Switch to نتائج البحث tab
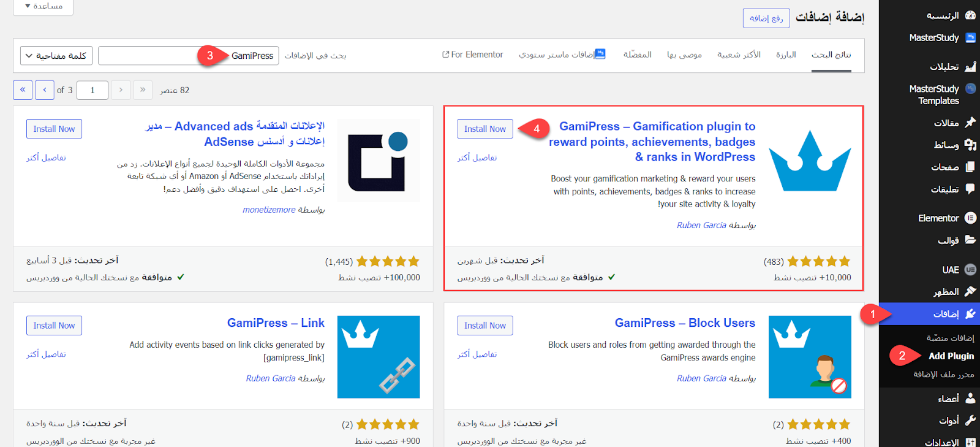This screenshot has height=447, width=980. [831, 55]
